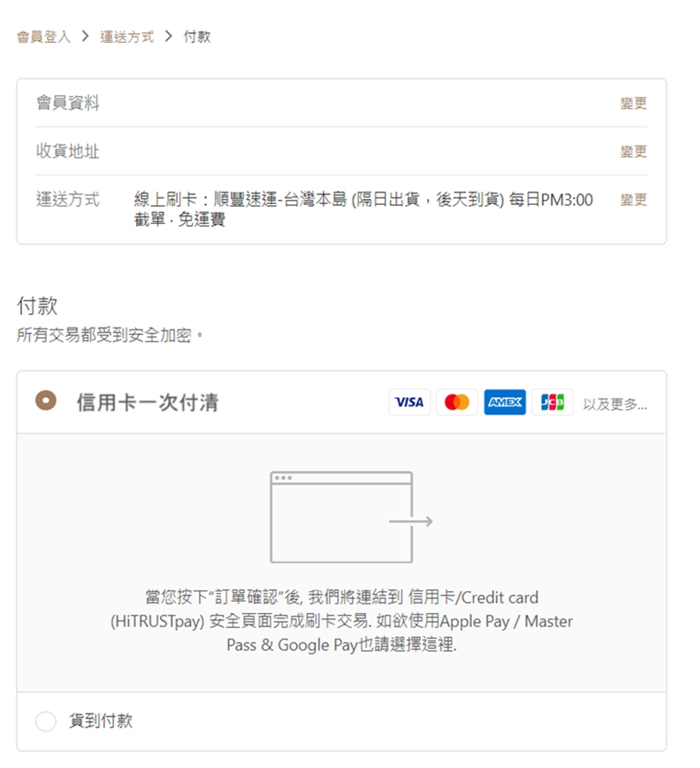Return to 運送方式 breadcrumb step
Screen dimensions: 700x768
tap(127, 37)
